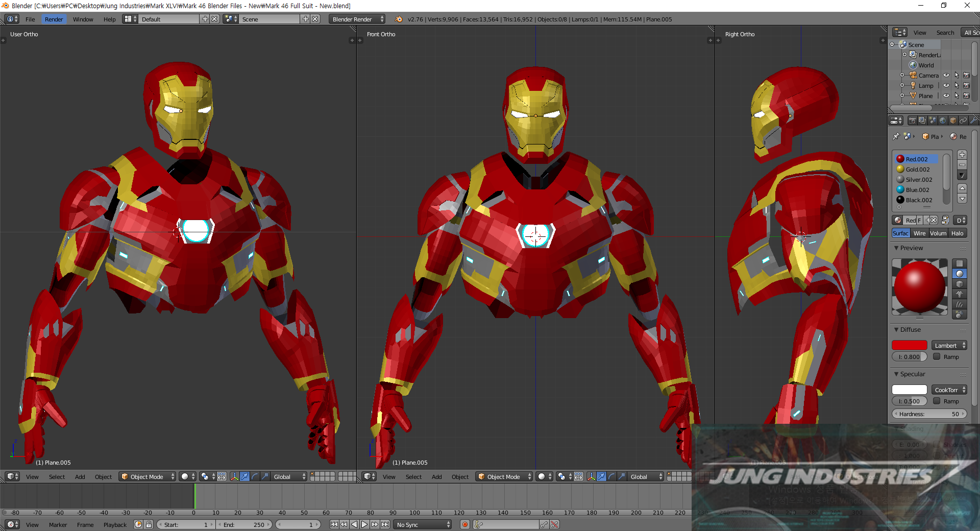
Task: Collapse the Scene tree in outliner
Action: [892, 44]
